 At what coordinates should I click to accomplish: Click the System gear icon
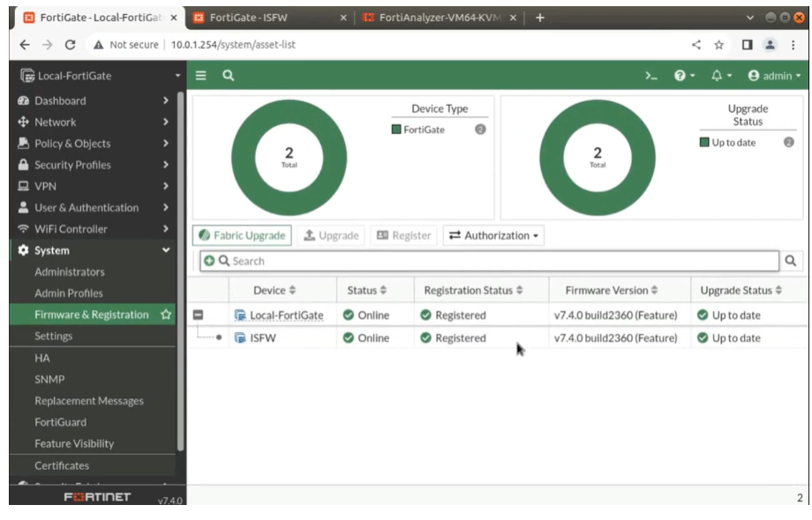pos(23,250)
